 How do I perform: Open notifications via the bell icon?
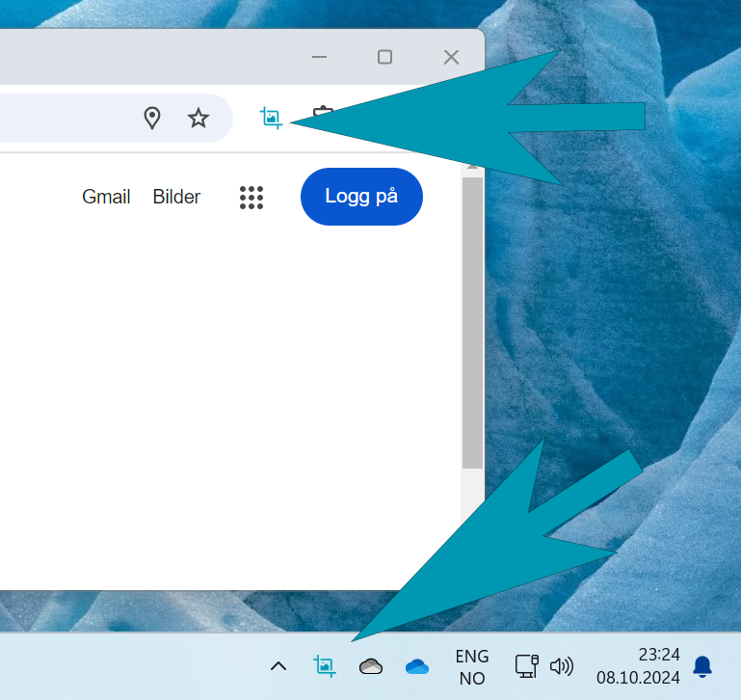(x=702, y=665)
